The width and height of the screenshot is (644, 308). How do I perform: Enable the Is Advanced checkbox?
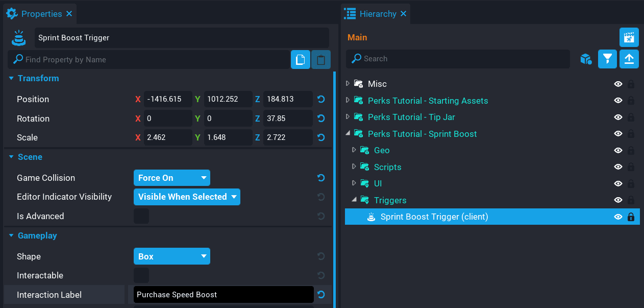point(141,216)
